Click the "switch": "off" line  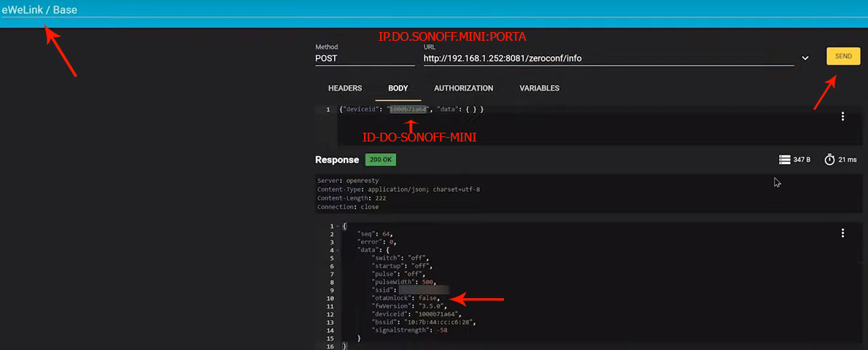400,258
